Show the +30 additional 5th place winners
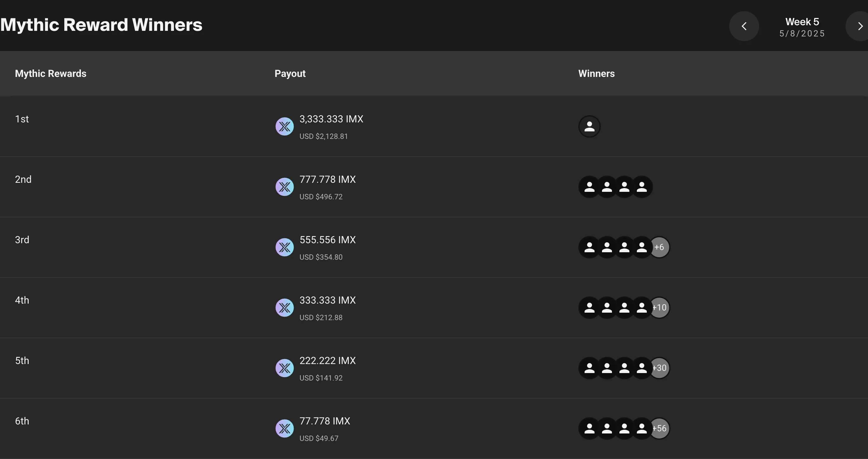 (660, 368)
